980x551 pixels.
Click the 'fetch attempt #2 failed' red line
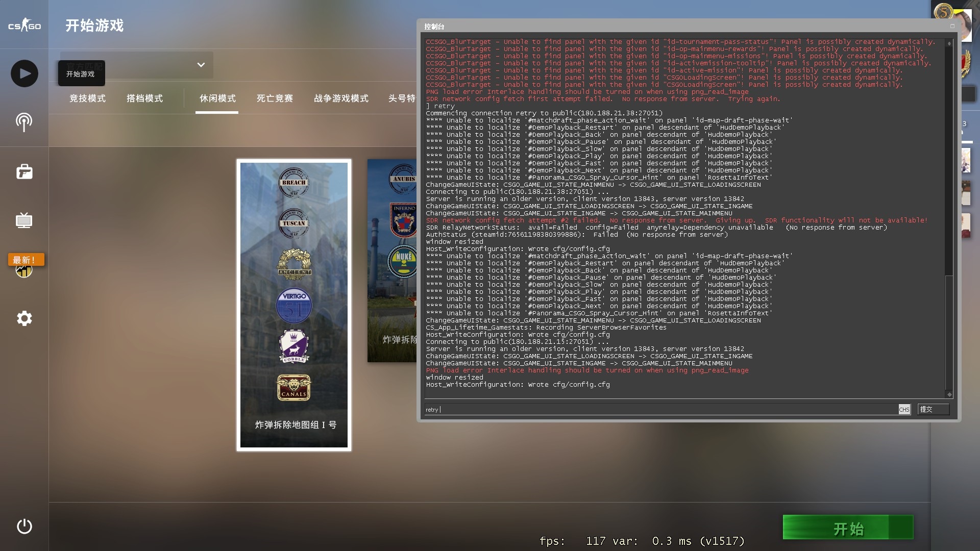[676, 220]
